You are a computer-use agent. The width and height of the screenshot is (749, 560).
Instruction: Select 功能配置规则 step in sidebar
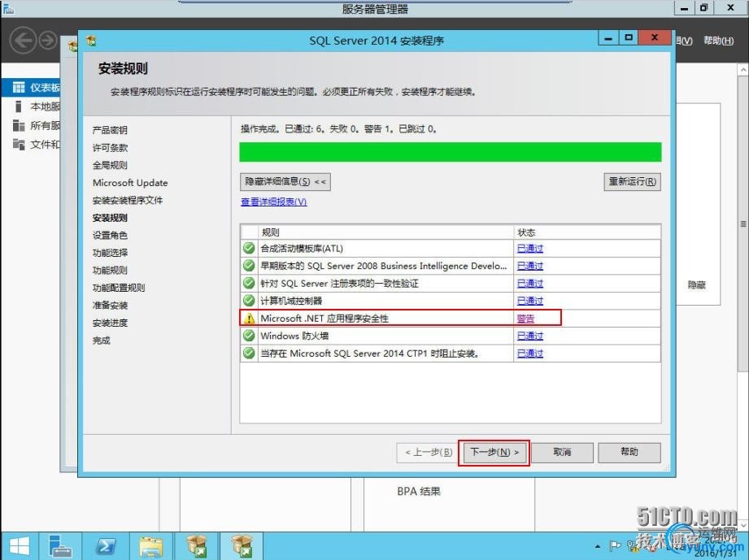(x=119, y=288)
